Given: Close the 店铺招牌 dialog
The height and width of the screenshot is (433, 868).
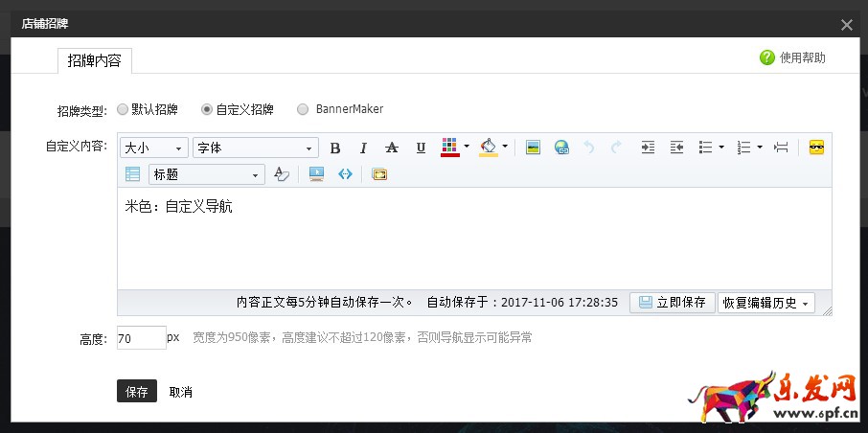Looking at the screenshot, I should tap(846, 24).
